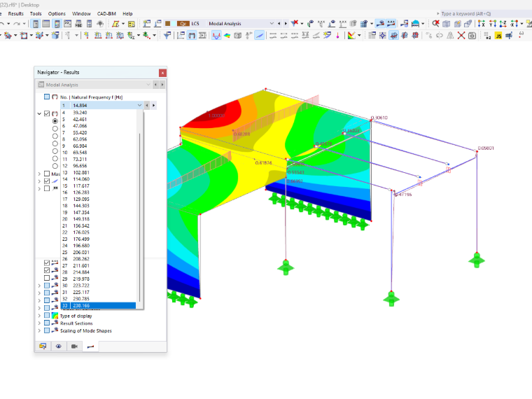Expand the Scaling of Mode Shapes item

click(39, 330)
